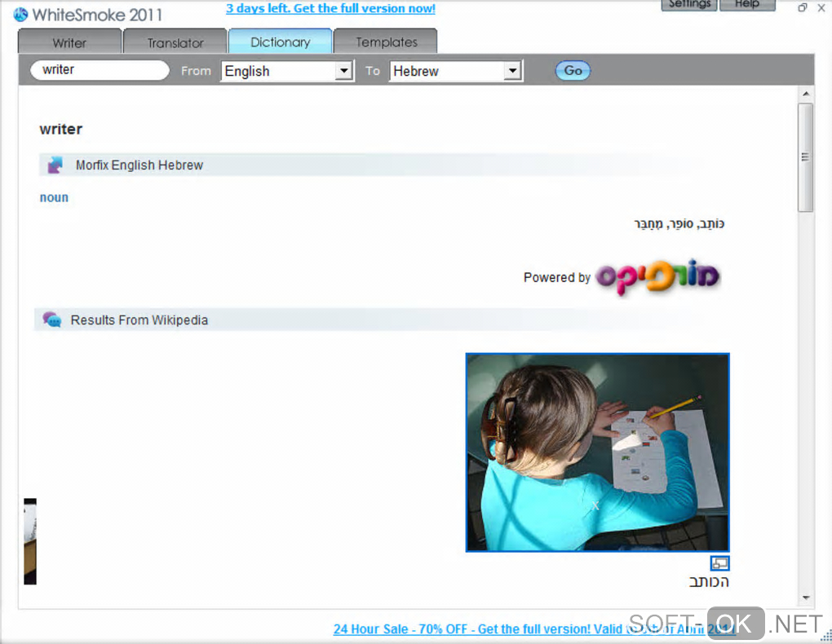832x644 pixels.
Task: Click the Morfix colorful logo
Action: pyautogui.click(x=657, y=276)
